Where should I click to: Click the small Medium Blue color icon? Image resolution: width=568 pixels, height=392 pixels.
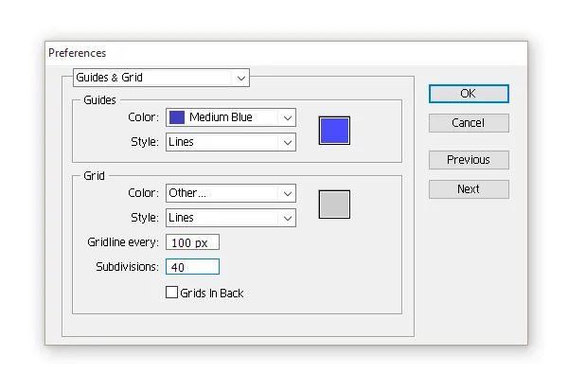point(177,117)
